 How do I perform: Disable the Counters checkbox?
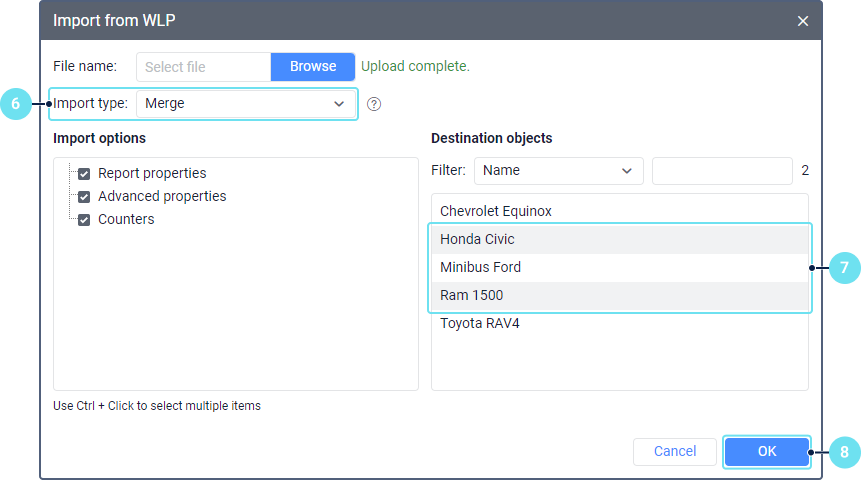[84, 220]
